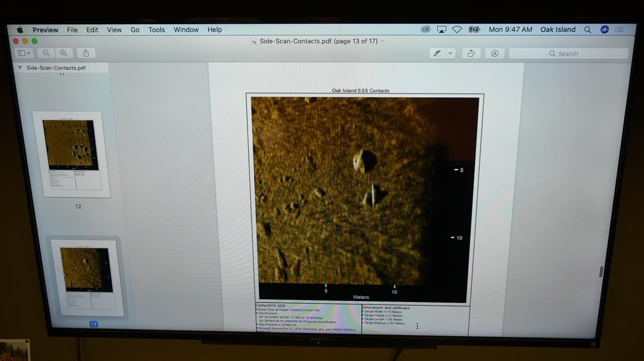This screenshot has height=361, width=644.
Task: Click the Zoom Out magnifier button
Action: click(x=46, y=53)
